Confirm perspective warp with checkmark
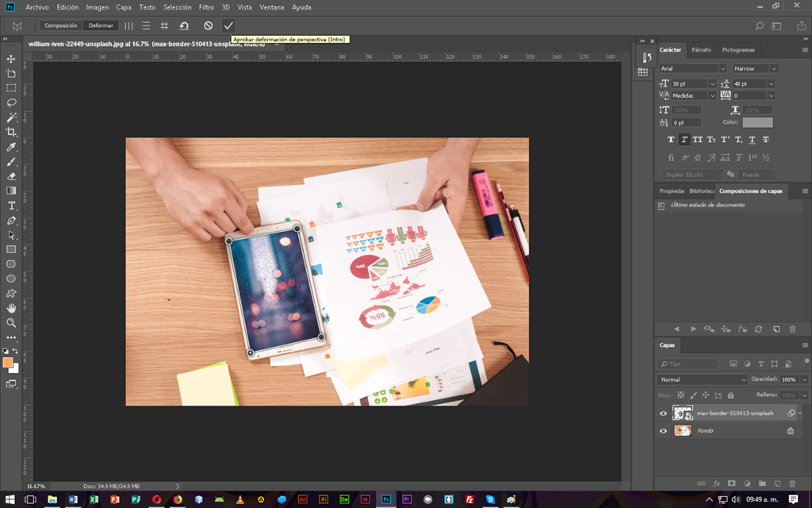This screenshot has width=812, height=508. [228, 25]
